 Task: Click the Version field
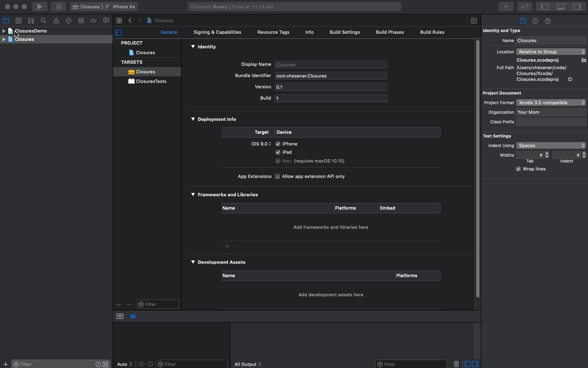tap(331, 87)
